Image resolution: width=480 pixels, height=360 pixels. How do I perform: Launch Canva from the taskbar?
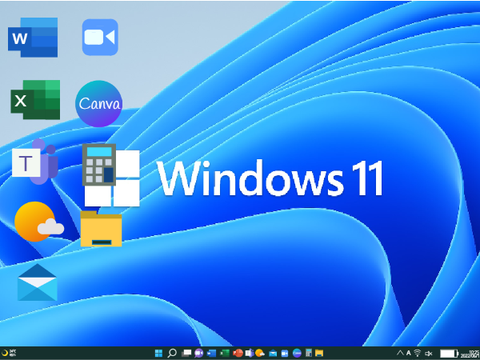point(297,353)
